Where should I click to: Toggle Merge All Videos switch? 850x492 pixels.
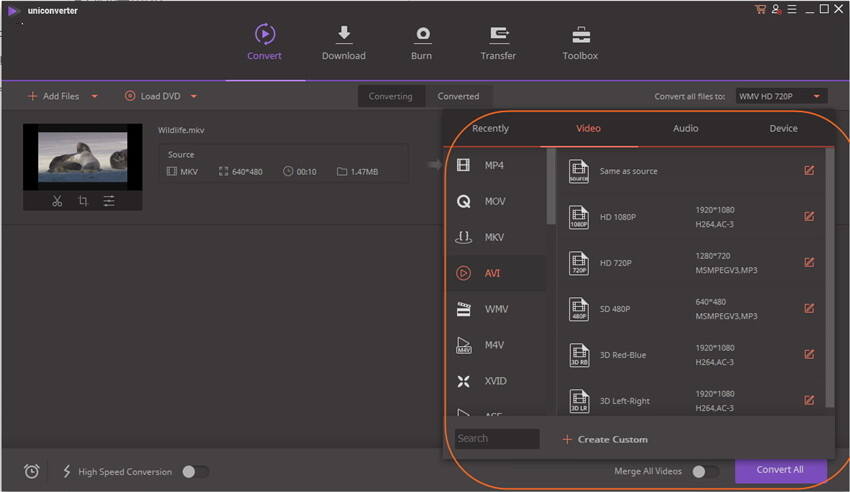pos(706,471)
